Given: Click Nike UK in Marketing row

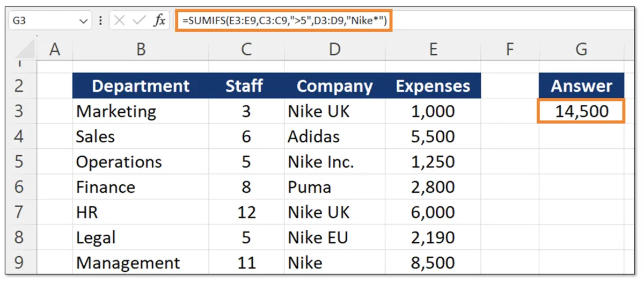Looking at the screenshot, I should [334, 111].
